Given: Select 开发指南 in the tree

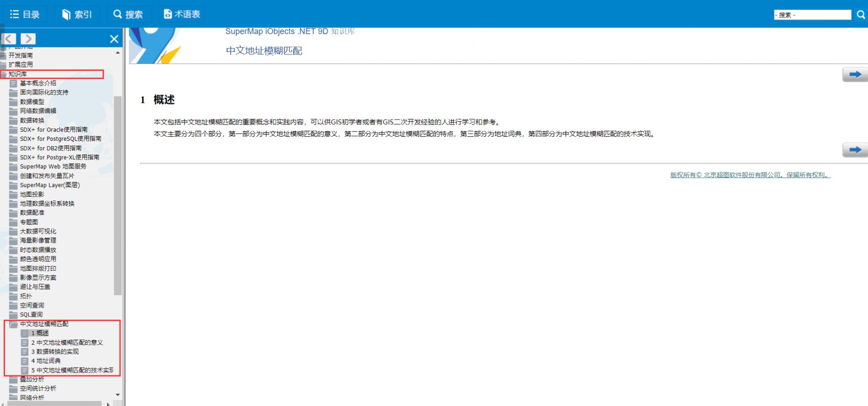Looking at the screenshot, I should click(21, 55).
